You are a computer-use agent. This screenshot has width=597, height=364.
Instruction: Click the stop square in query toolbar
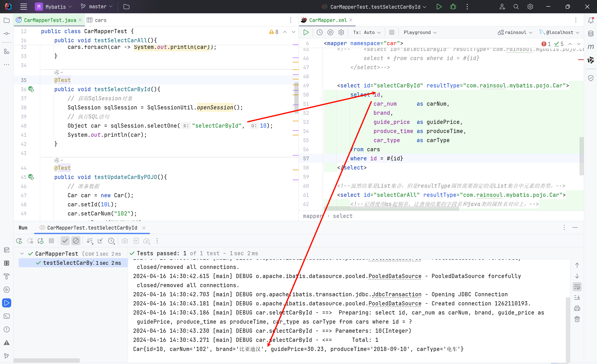(392, 32)
